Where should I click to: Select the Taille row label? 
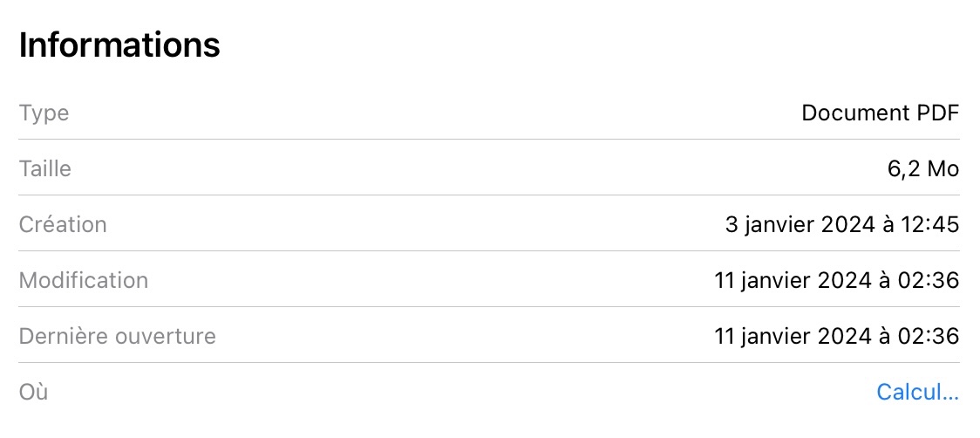(x=45, y=169)
